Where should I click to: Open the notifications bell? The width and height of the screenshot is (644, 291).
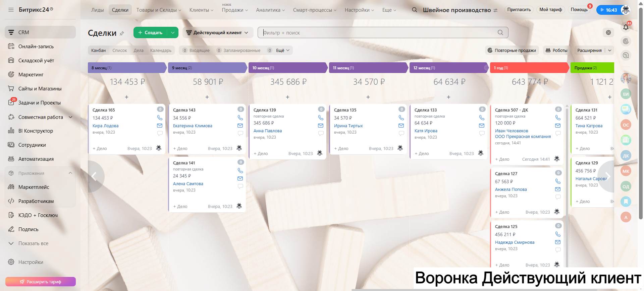[626, 27]
